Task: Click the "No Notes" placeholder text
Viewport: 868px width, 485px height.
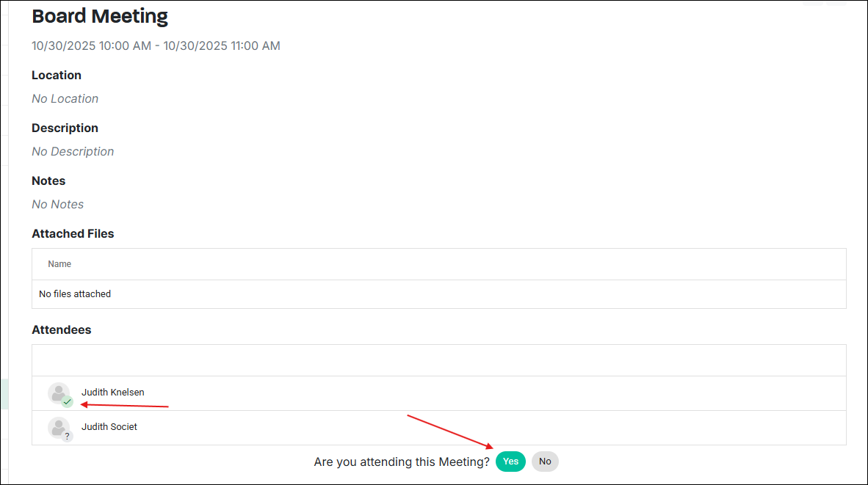Action: pyautogui.click(x=57, y=205)
